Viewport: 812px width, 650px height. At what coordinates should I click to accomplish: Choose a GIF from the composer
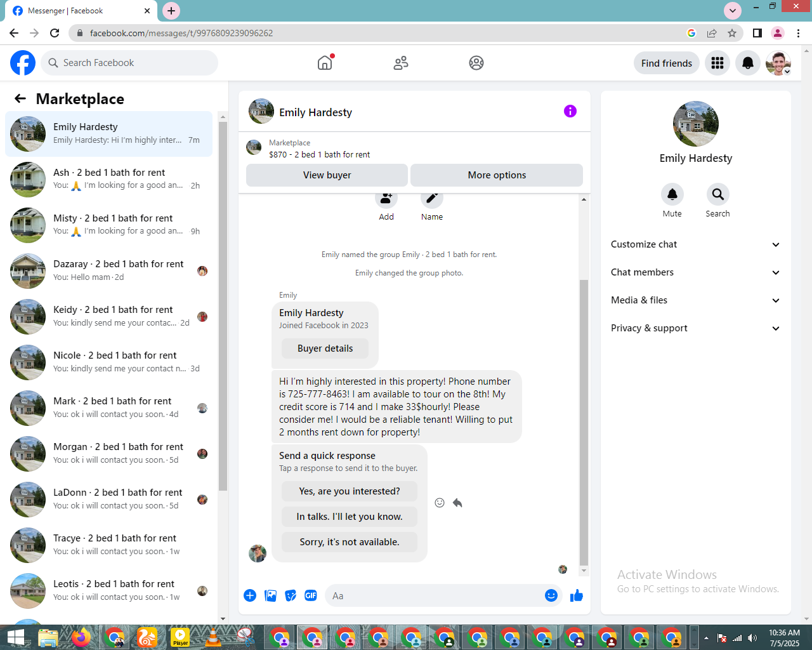click(x=311, y=595)
